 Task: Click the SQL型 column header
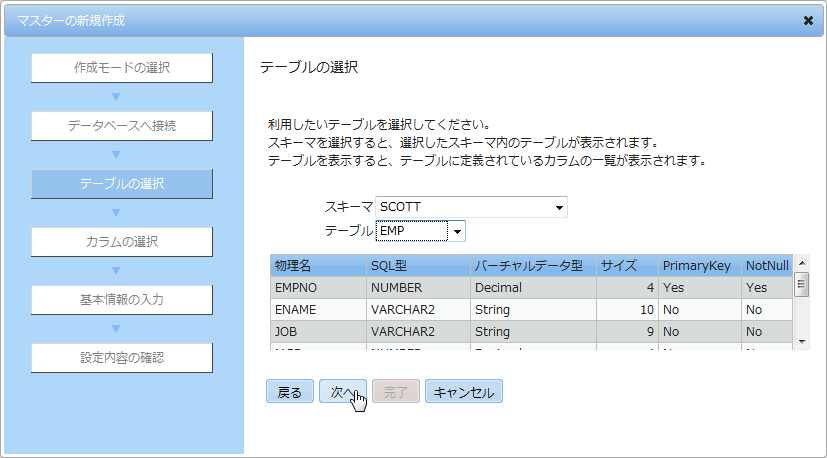418,266
